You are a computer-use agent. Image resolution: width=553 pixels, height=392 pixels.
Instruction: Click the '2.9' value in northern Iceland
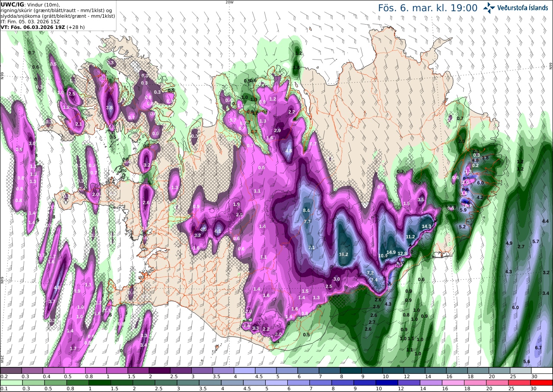pyautogui.click(x=277, y=130)
